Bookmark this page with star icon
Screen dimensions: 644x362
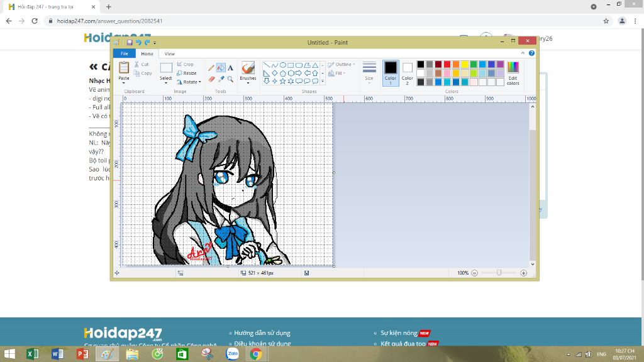pyautogui.click(x=606, y=21)
